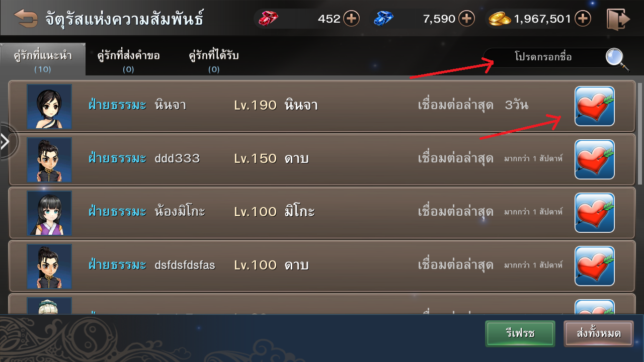Send heart request to น้องมิโกะ
Screen dimensions: 644x362
click(x=594, y=213)
